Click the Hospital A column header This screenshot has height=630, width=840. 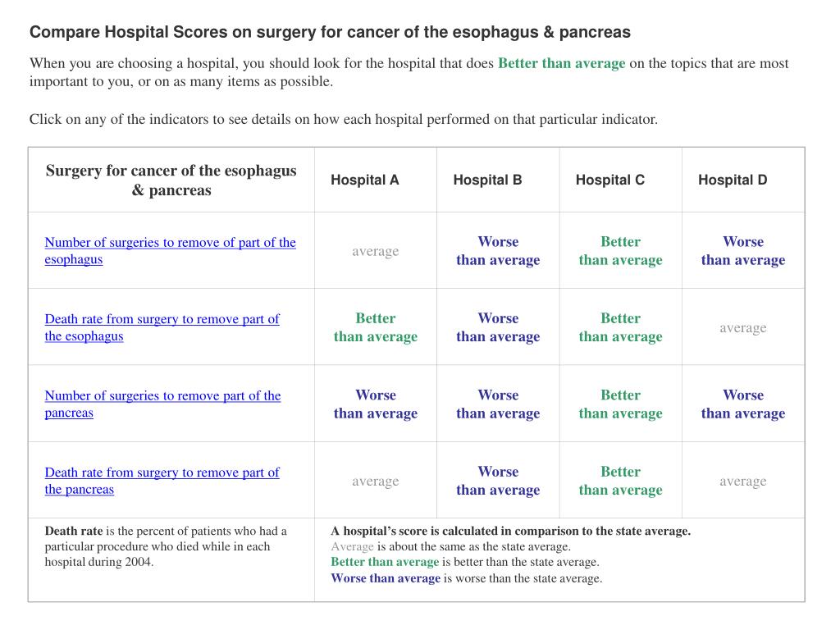click(365, 180)
